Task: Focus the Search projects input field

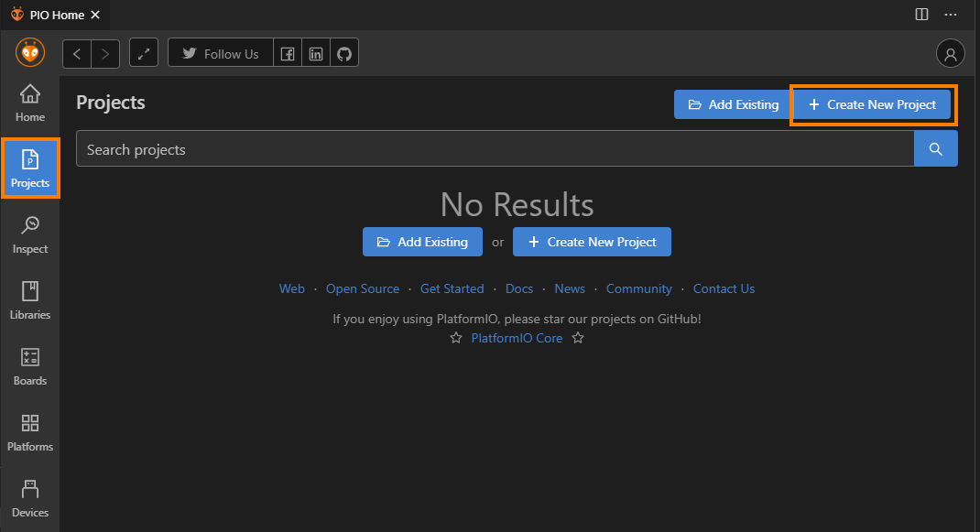Action: pos(495,148)
